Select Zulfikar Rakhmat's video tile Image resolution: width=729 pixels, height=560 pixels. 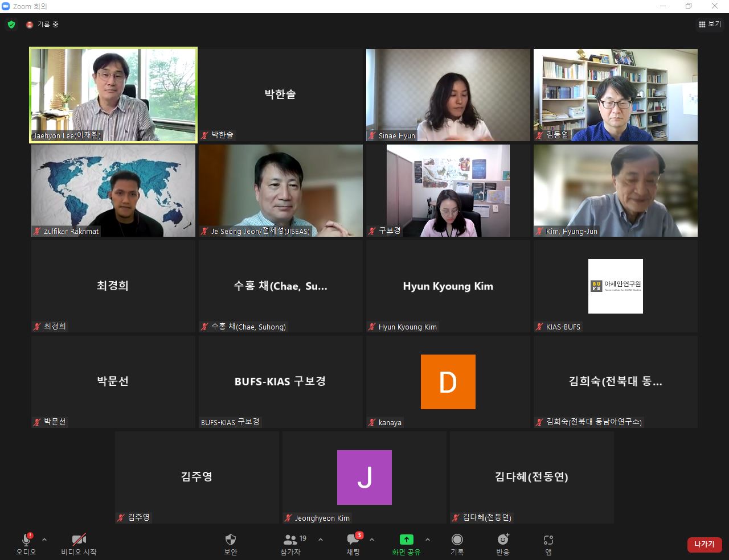(113, 190)
